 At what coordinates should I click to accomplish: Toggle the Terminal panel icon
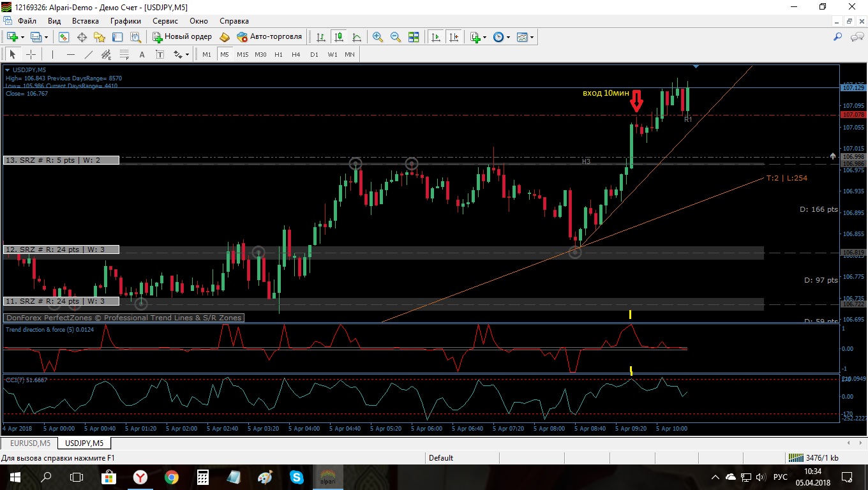[x=117, y=37]
